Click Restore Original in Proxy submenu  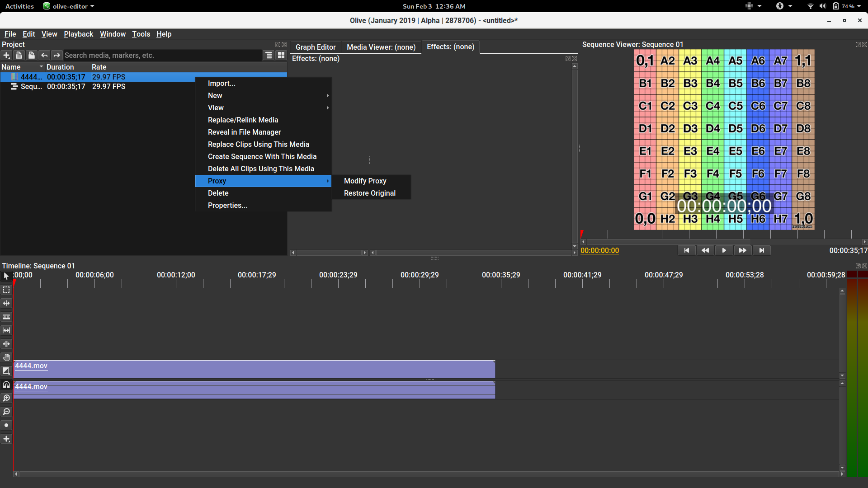(371, 193)
